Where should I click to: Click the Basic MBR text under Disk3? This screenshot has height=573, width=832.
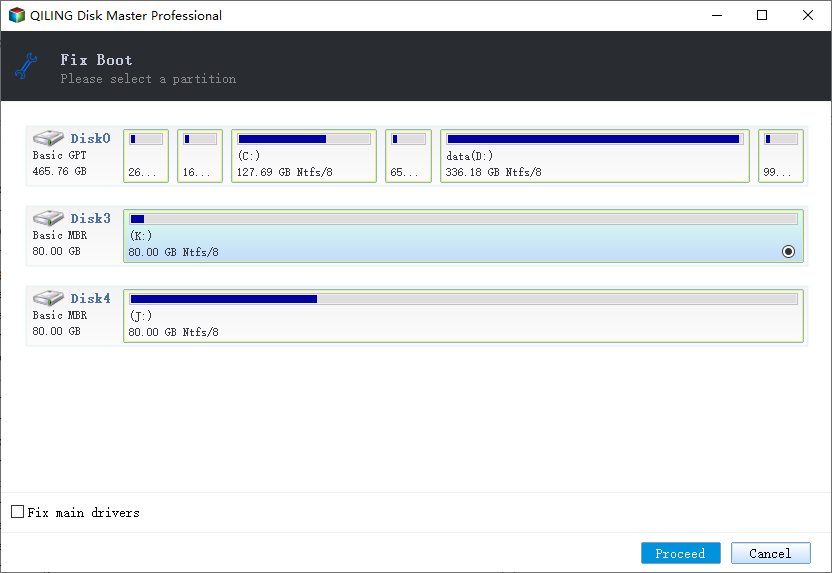coord(59,236)
